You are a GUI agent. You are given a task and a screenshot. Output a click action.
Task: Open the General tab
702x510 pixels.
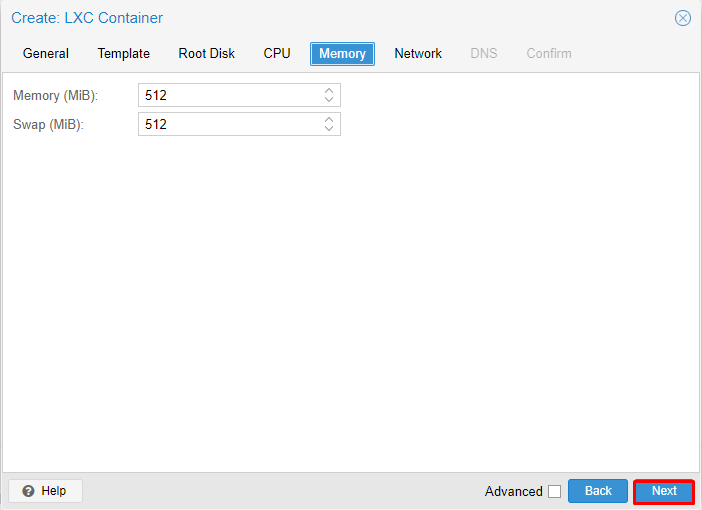pyautogui.click(x=46, y=54)
